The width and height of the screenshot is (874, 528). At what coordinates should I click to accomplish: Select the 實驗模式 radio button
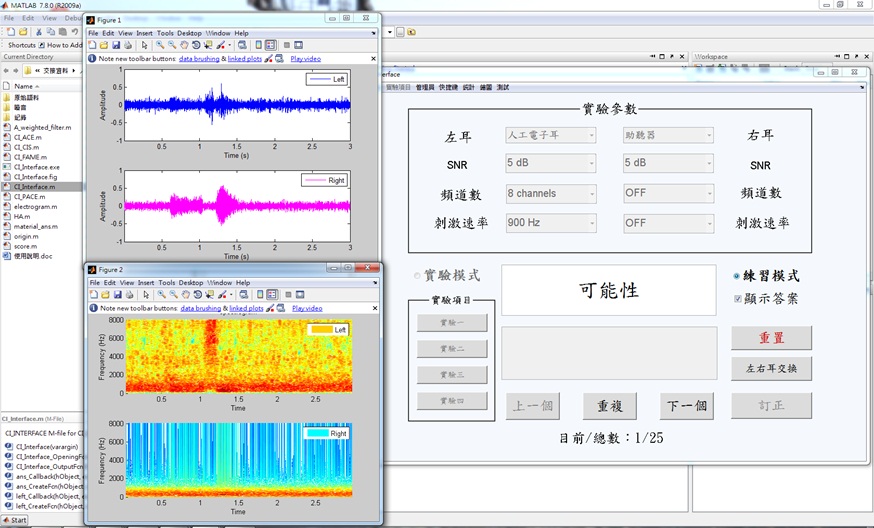418,276
